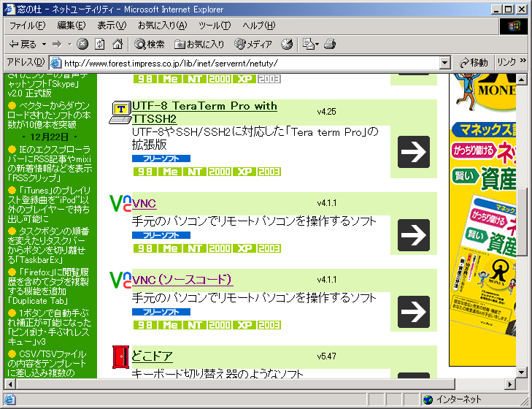
Task: Click the Home toolbar icon
Action: click(117, 44)
